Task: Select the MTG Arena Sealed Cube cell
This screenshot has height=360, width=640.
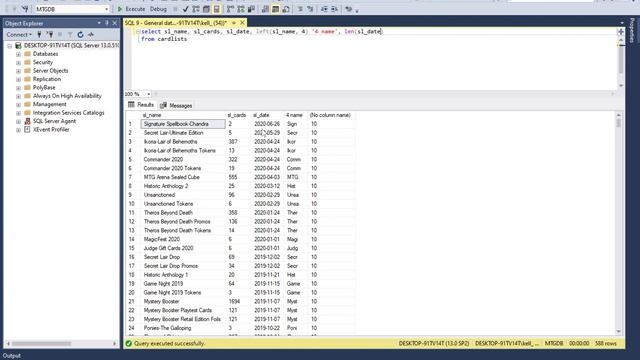Action: [x=183, y=177]
